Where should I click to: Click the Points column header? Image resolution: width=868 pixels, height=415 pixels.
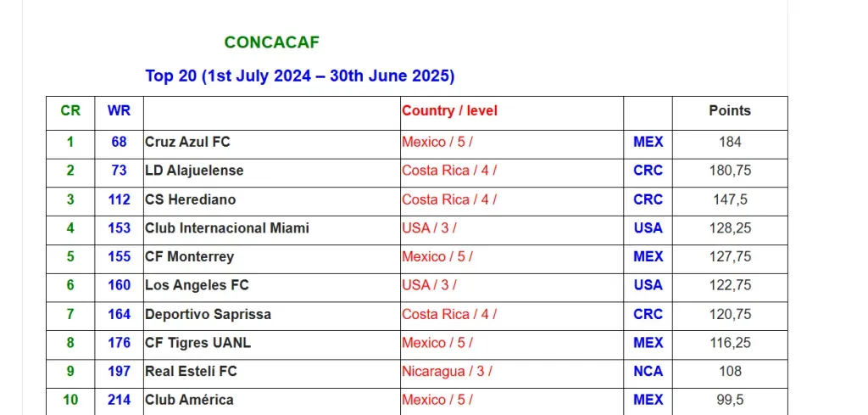729,111
